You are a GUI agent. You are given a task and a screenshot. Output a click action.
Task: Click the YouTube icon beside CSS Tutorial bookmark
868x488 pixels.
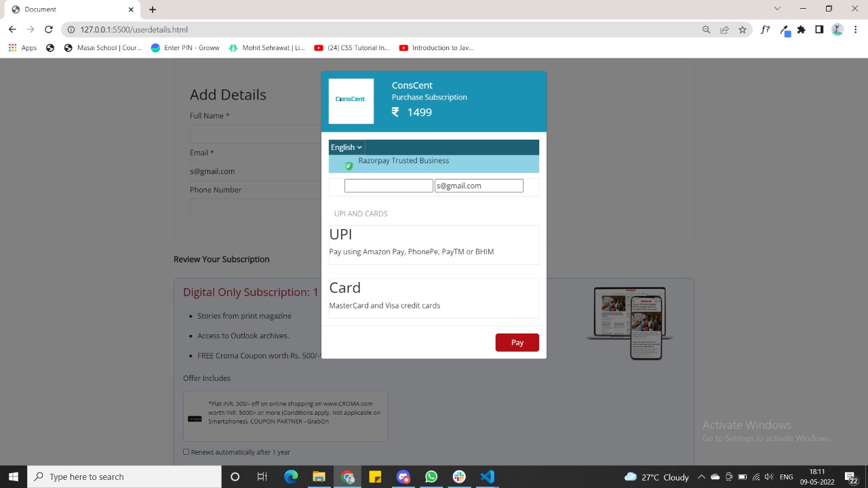319,47
